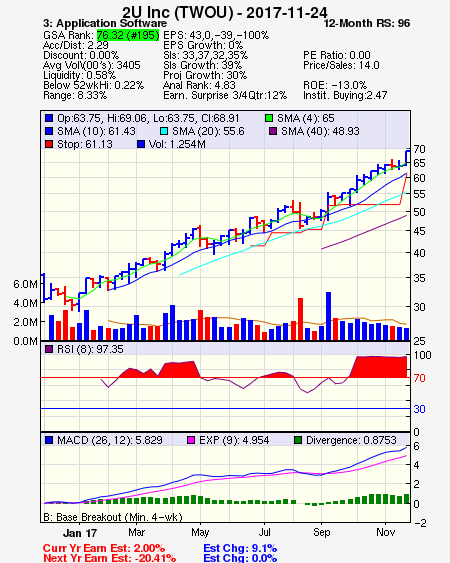Click the blue 30 RSI threshold label
This screenshot has width=450, height=563.
[419, 409]
